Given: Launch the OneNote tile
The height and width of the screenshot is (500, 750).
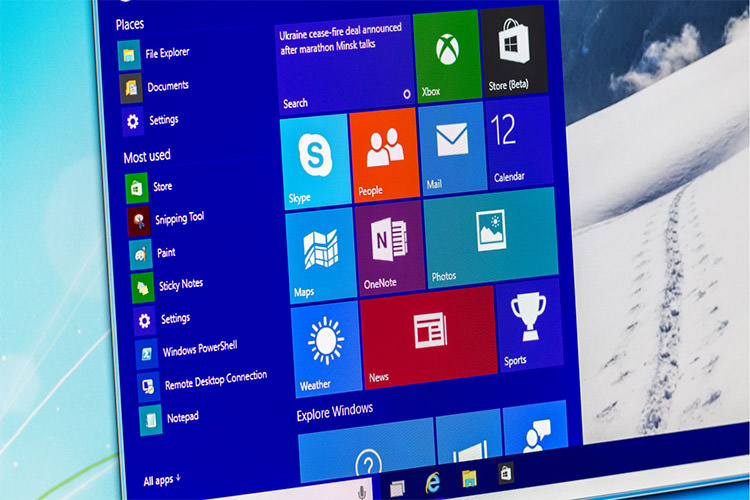Looking at the screenshot, I should pyautogui.click(x=390, y=248).
